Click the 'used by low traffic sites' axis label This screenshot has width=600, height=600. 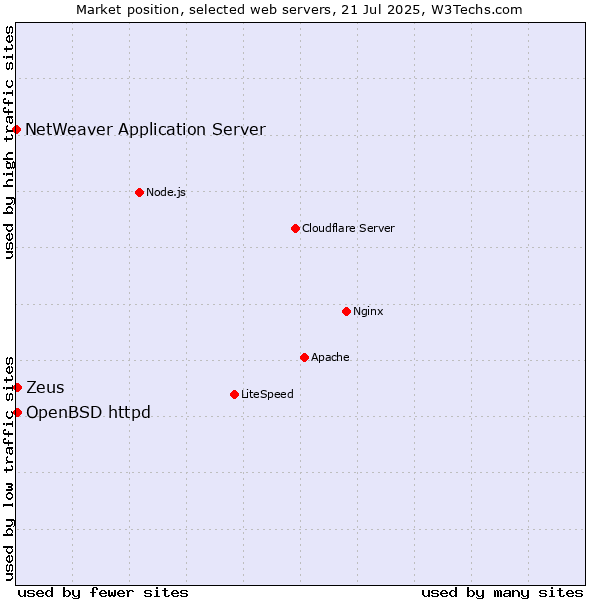point(9,469)
